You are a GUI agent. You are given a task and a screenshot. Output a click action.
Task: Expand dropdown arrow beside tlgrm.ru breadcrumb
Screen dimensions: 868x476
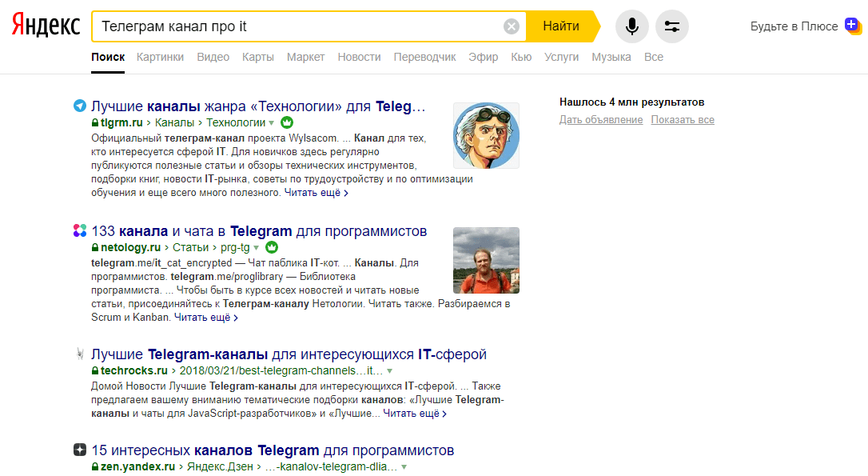point(271,123)
